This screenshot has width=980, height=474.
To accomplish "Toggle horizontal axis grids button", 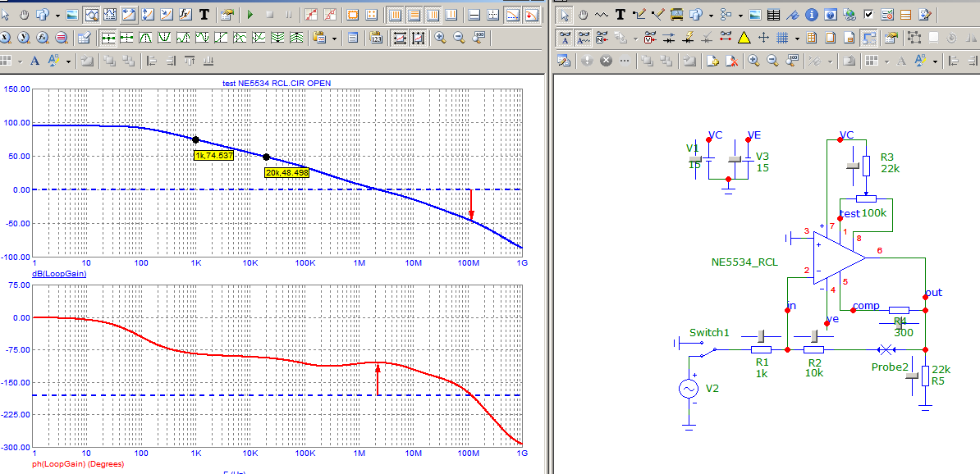I will click(x=395, y=15).
